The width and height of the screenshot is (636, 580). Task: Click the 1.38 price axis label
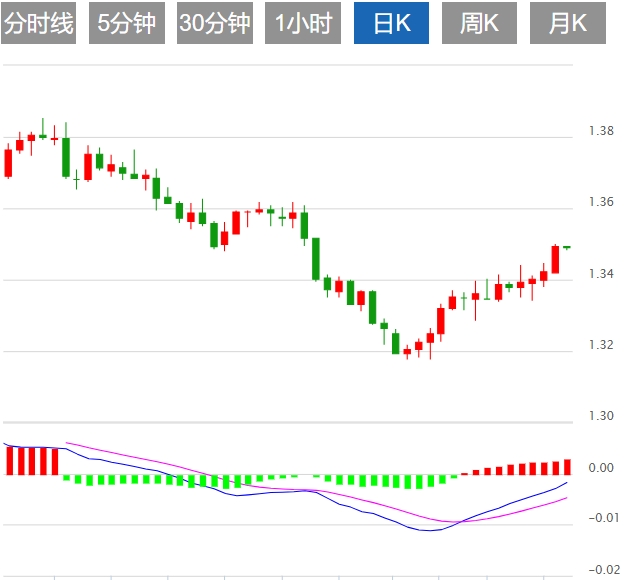(x=601, y=131)
